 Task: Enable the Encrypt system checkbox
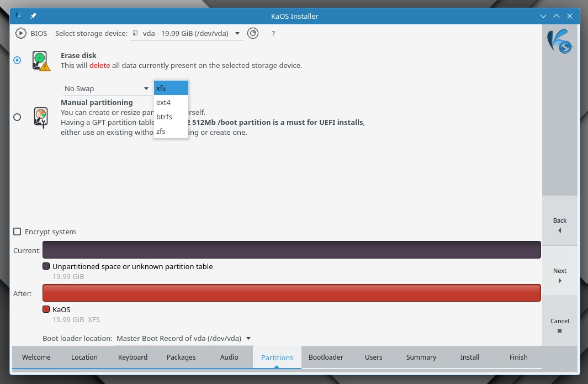click(17, 232)
